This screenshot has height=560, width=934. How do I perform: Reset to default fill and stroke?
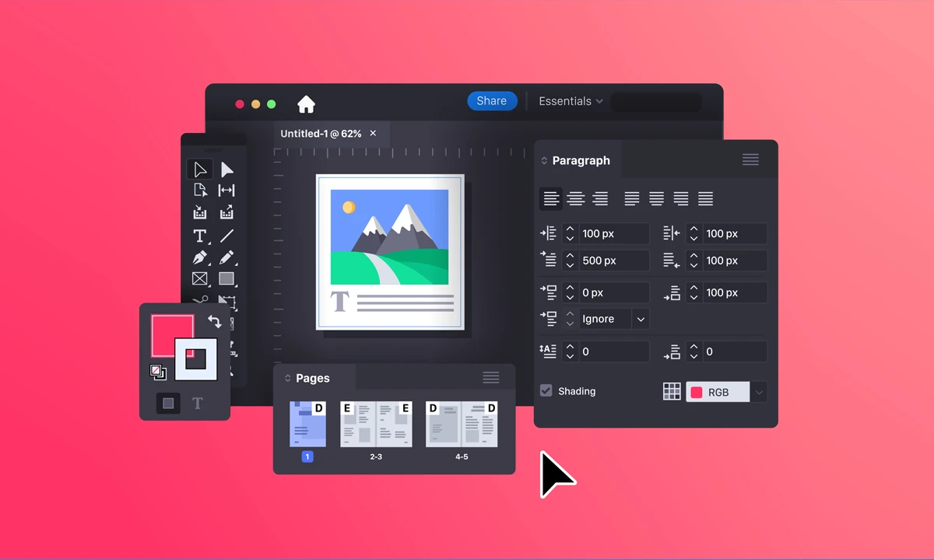tap(158, 373)
